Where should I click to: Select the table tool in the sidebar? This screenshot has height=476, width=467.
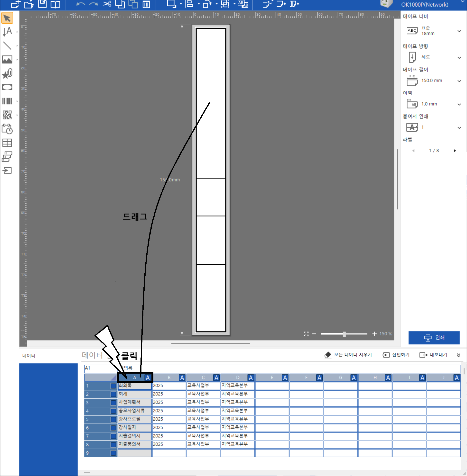pyautogui.click(x=7, y=143)
